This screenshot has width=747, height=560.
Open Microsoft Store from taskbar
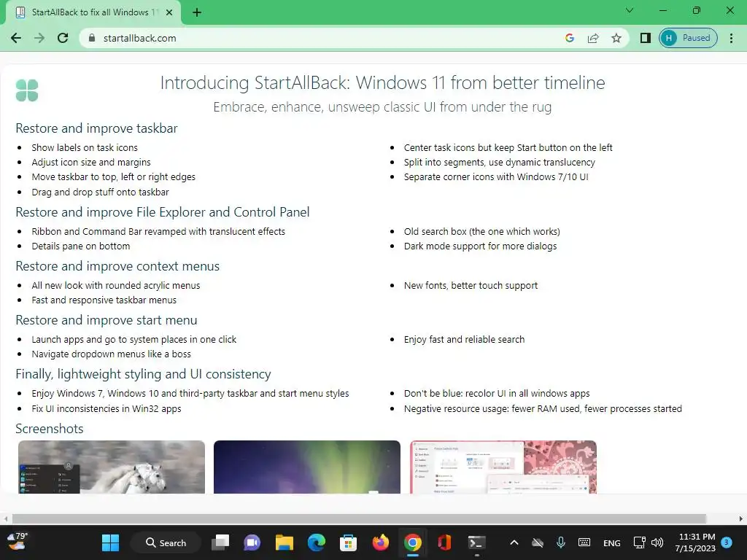point(348,542)
